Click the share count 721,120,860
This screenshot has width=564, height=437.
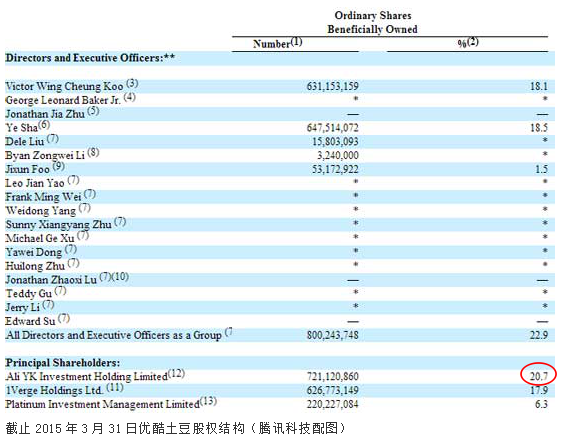(332, 377)
